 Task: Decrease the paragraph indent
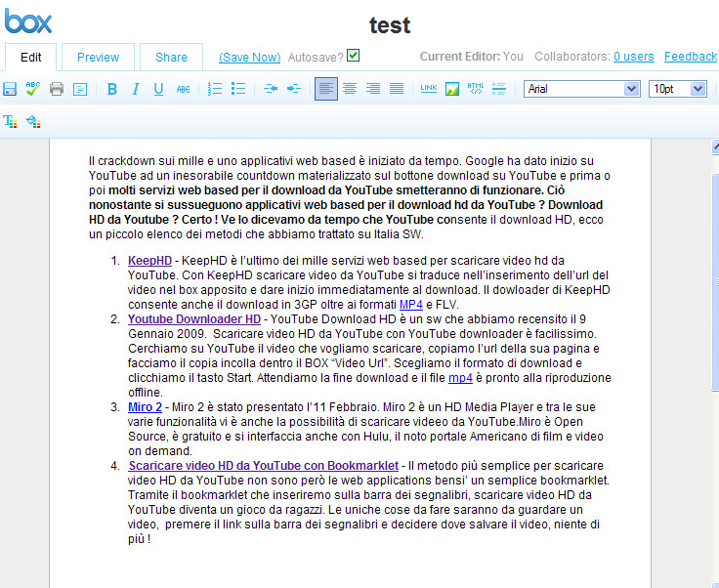271,89
